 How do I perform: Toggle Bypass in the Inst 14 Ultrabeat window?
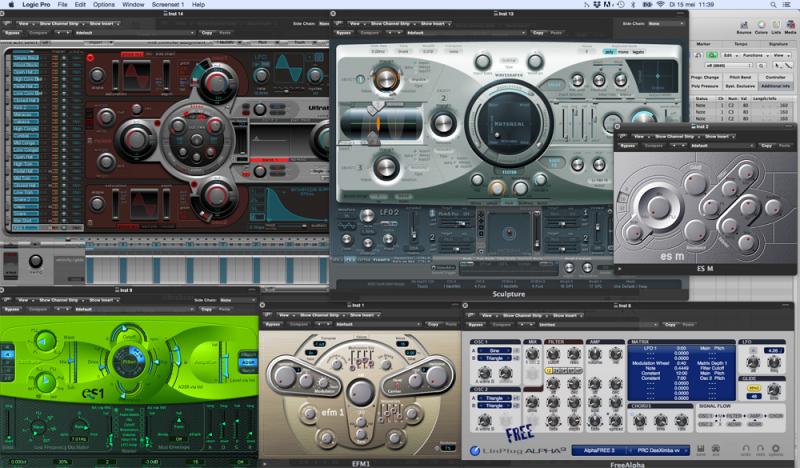click(x=12, y=33)
